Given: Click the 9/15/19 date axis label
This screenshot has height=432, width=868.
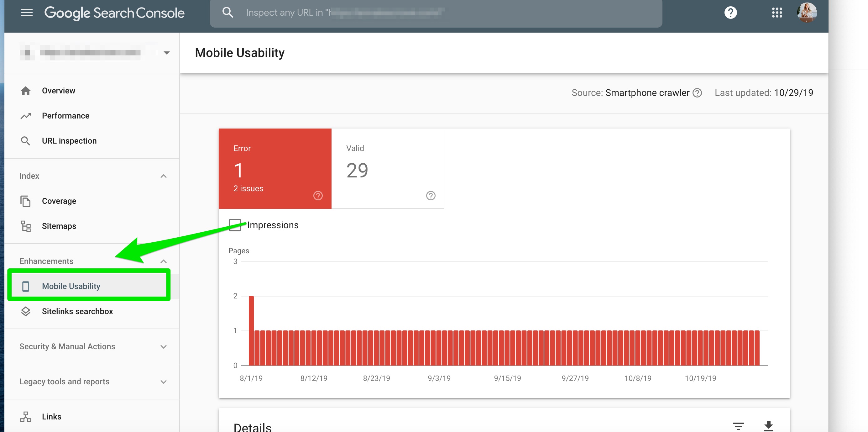Looking at the screenshot, I should tap(507, 378).
